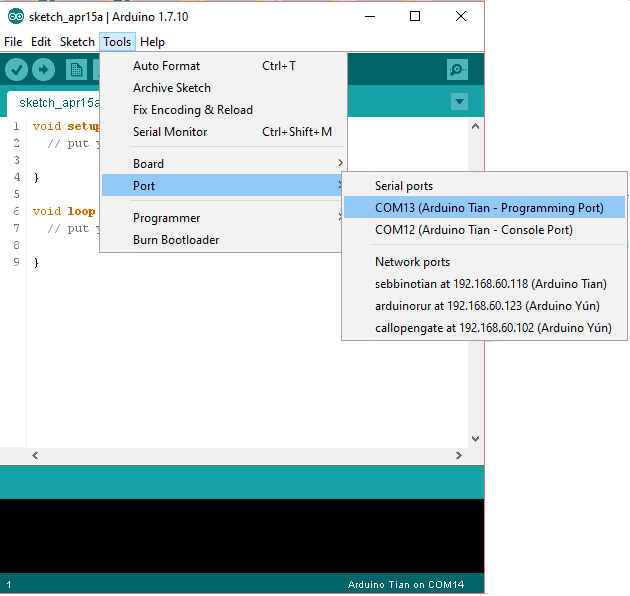Select Archive Sketch menu entry
The image size is (630, 596).
[172, 88]
